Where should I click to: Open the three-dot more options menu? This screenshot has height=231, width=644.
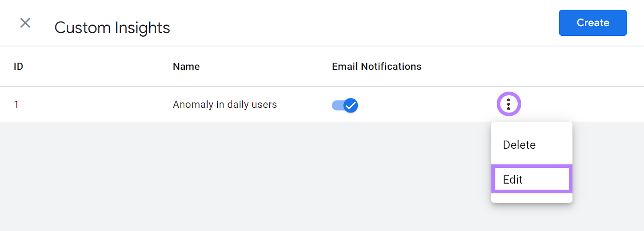509,104
